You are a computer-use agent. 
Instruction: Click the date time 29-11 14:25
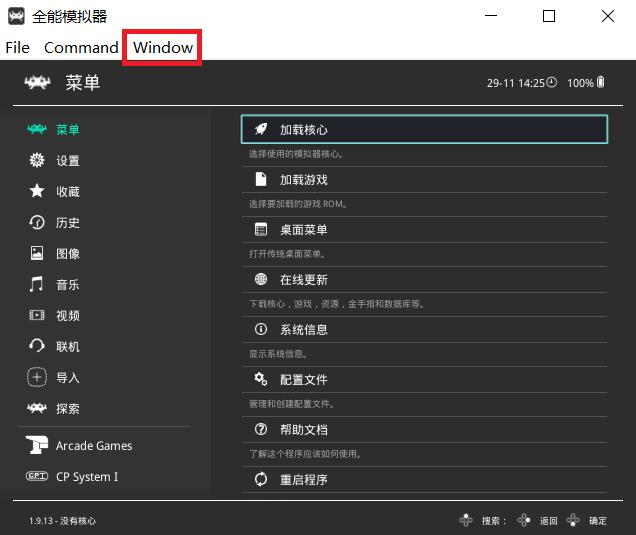[516, 83]
